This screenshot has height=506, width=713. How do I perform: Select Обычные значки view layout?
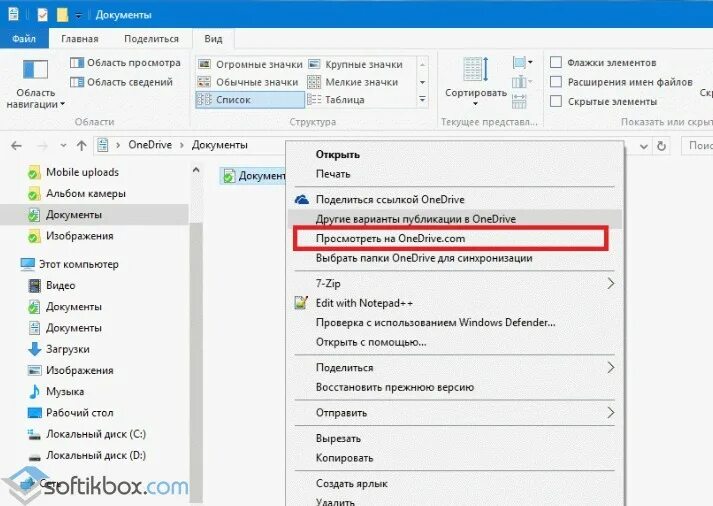pos(248,82)
